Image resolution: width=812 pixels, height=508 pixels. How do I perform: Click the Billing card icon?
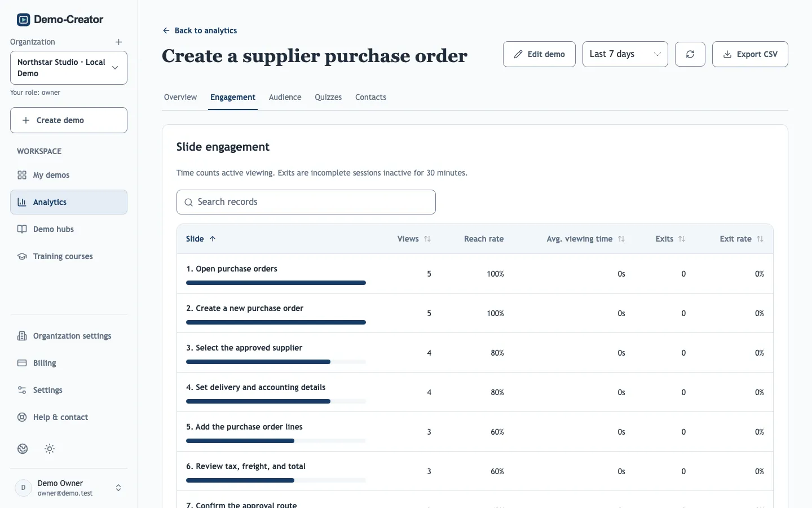(x=22, y=363)
